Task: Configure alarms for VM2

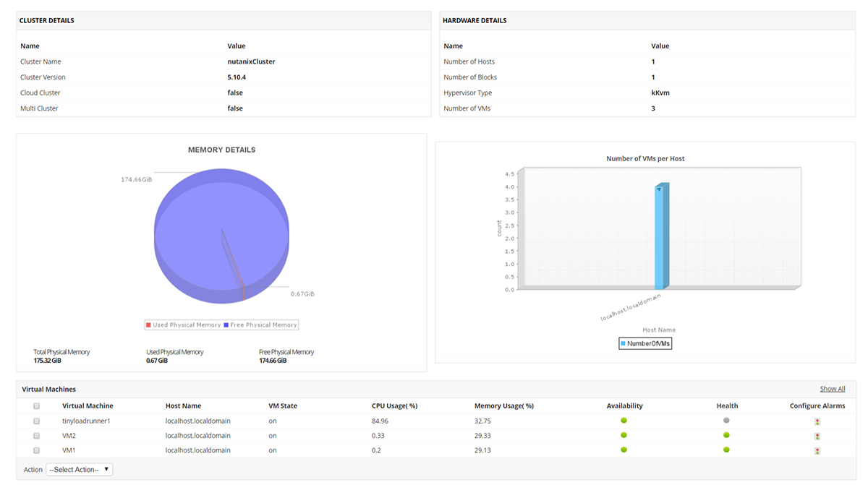Action: point(817,435)
